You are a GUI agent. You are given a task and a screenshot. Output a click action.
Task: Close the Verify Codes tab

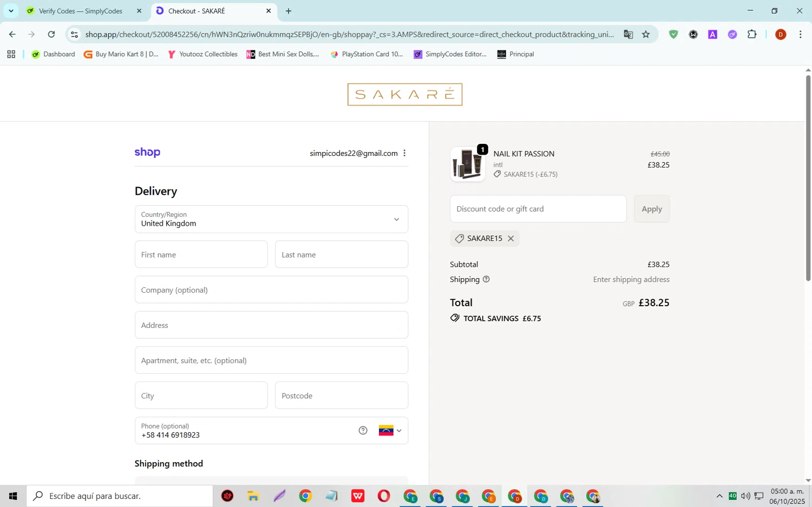pyautogui.click(x=139, y=11)
